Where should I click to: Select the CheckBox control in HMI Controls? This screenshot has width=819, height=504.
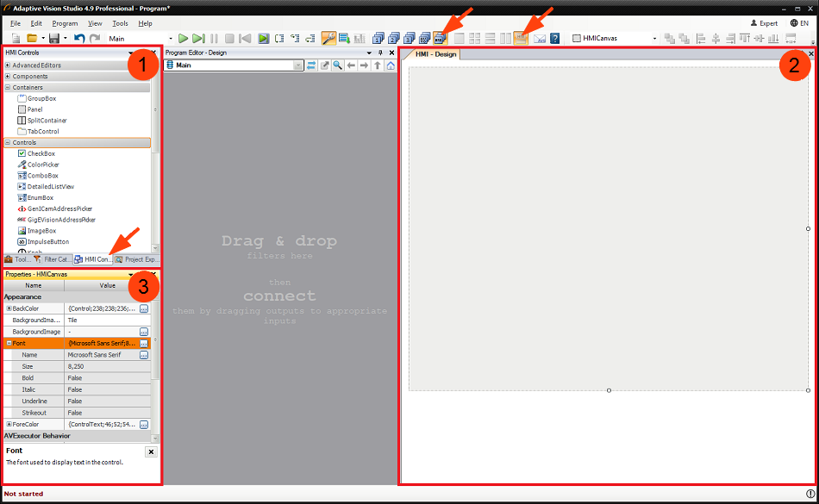(x=41, y=153)
